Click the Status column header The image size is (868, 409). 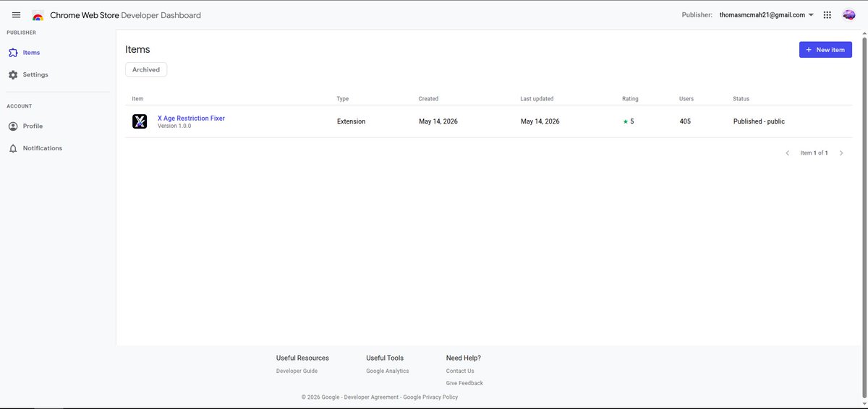(x=741, y=99)
